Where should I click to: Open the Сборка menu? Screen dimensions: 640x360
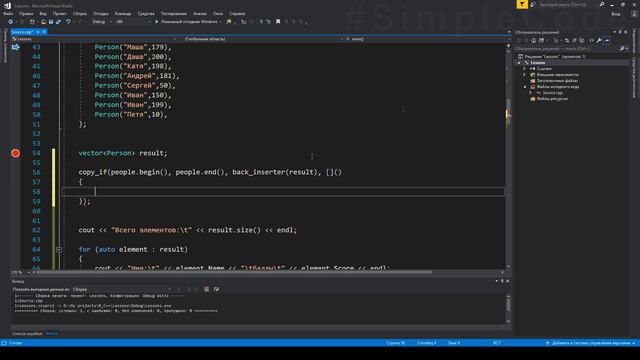click(x=80, y=13)
